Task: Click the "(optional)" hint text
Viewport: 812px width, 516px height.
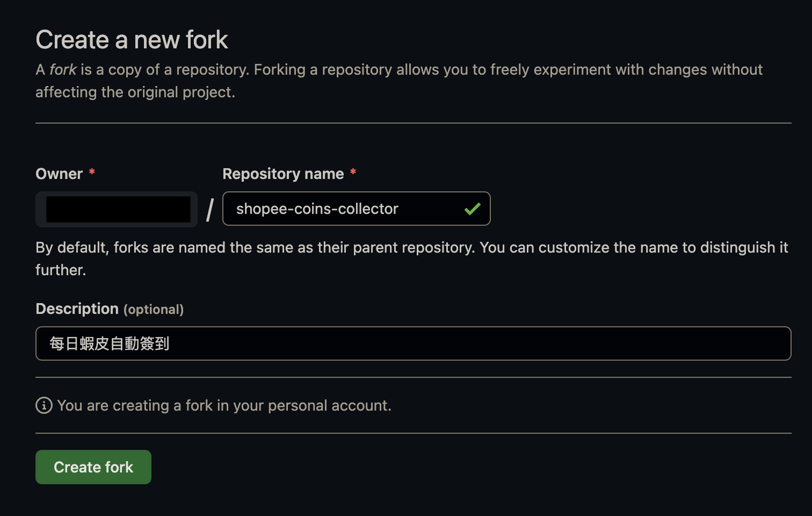Action: 154,310
